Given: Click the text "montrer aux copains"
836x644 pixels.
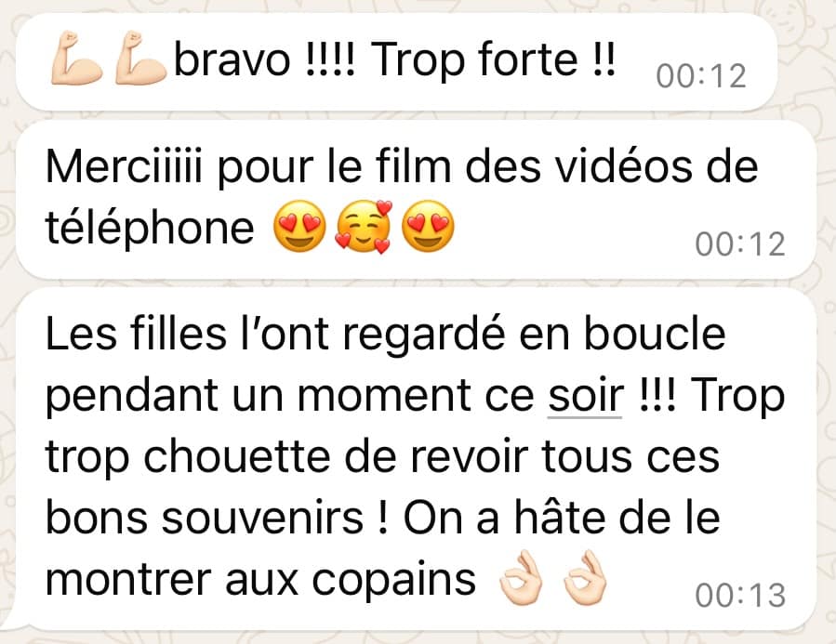Looking at the screenshot, I should (260, 580).
